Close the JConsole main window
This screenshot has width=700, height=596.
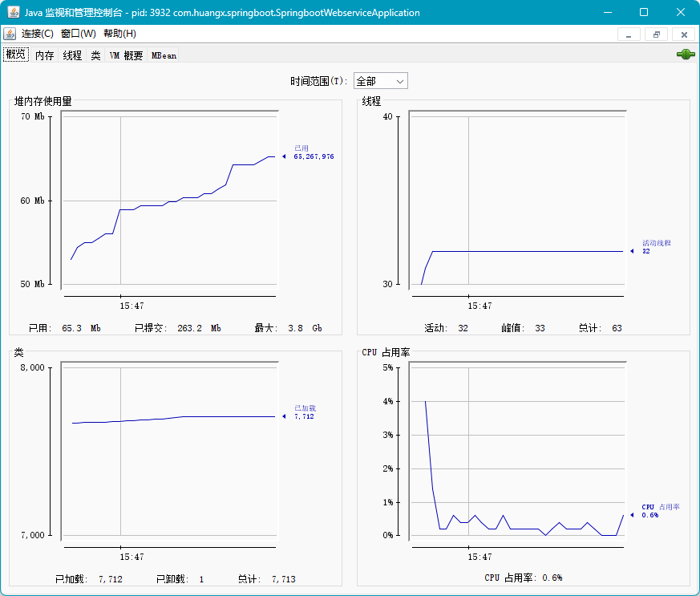[681, 12]
